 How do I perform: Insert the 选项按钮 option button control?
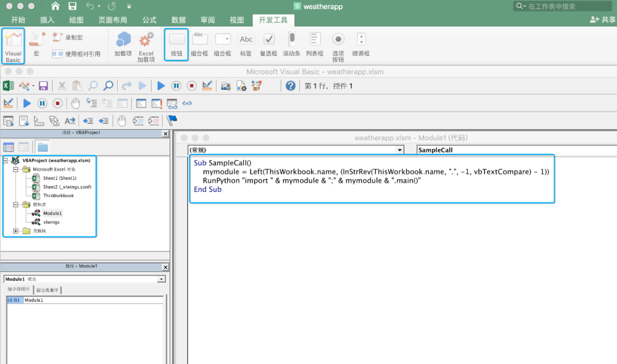(x=338, y=47)
